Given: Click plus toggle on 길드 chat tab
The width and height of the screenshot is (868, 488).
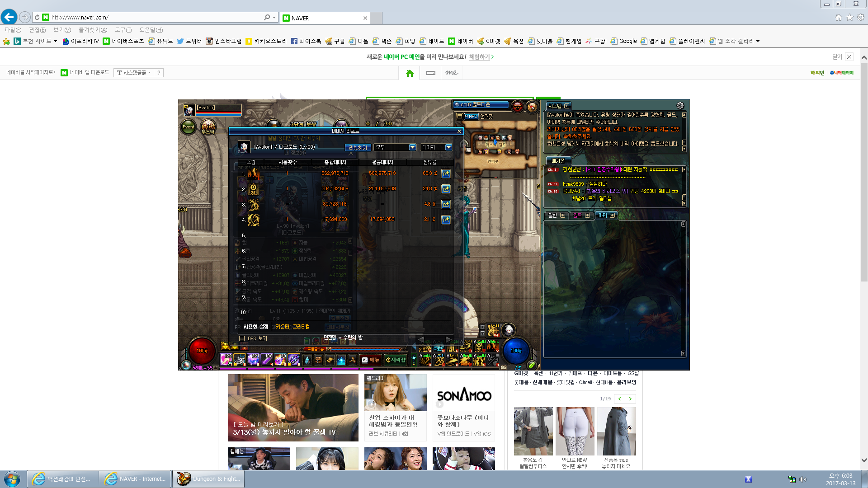Looking at the screenshot, I should [x=588, y=216].
